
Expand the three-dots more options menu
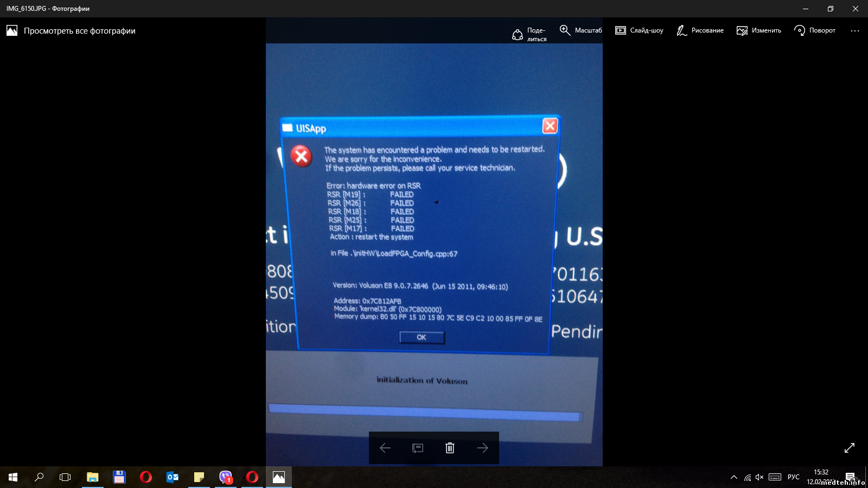point(854,31)
